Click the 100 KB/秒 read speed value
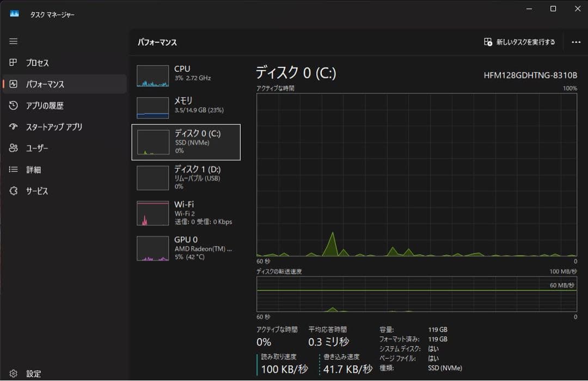 [285, 370]
